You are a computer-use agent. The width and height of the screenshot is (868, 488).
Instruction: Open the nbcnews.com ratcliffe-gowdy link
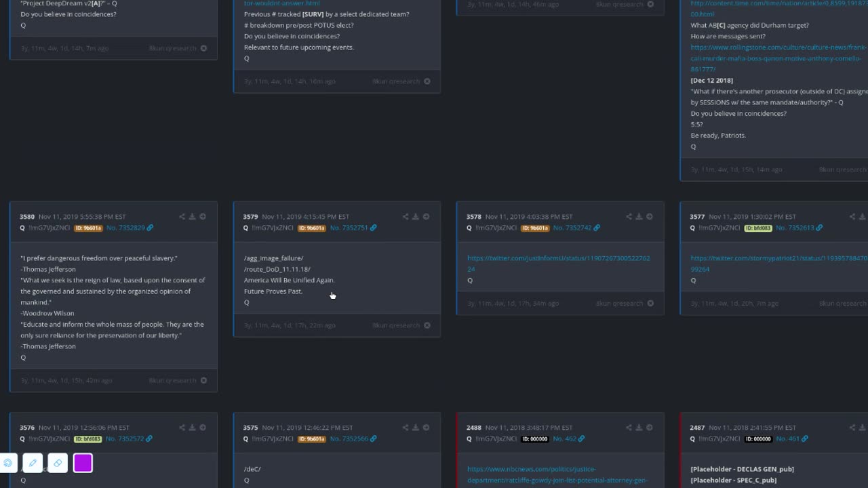(x=557, y=474)
